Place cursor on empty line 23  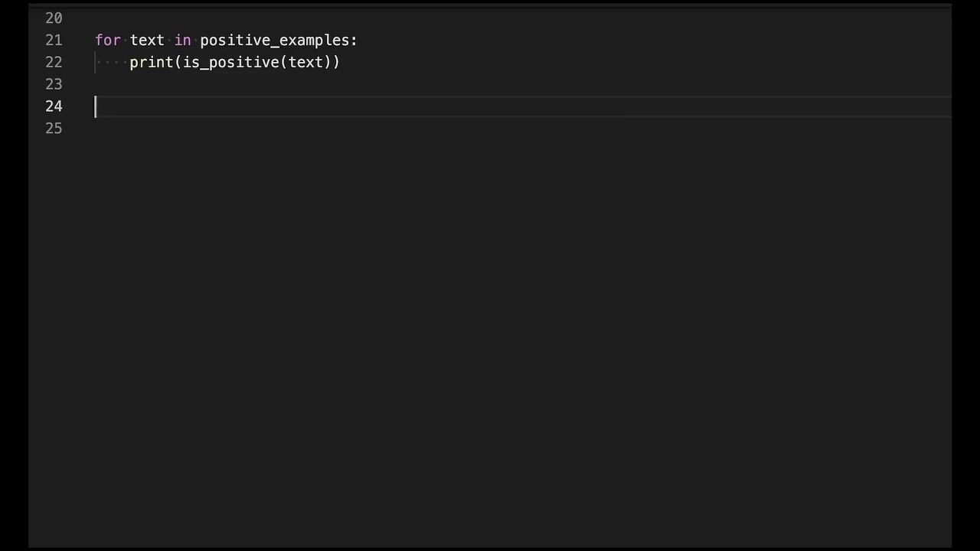306,84
